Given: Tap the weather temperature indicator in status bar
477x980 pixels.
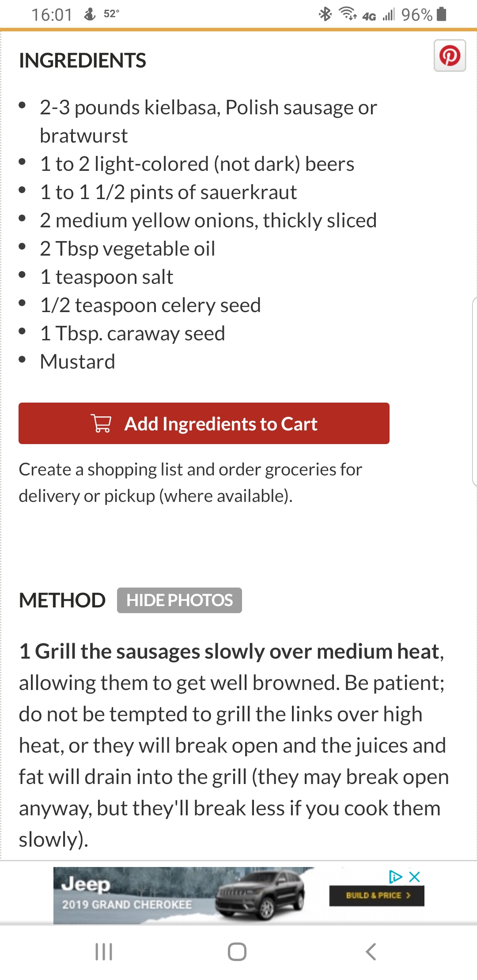Looking at the screenshot, I should tap(111, 14).
